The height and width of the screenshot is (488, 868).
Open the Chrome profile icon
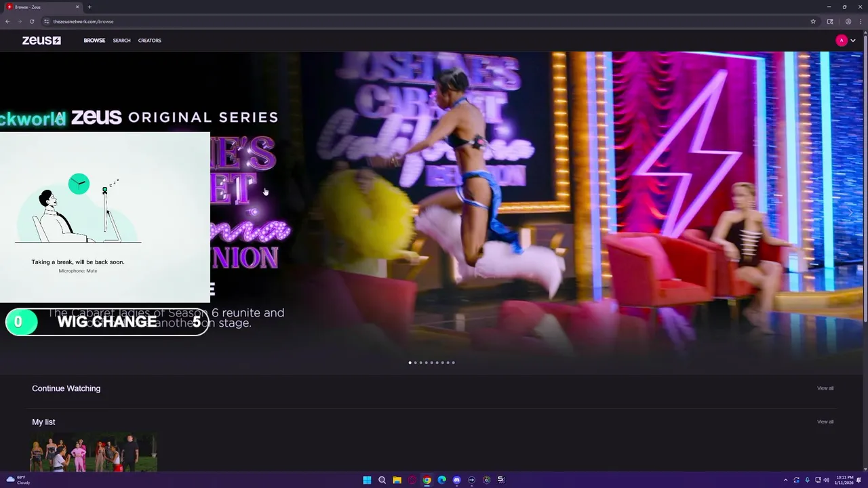click(848, 21)
